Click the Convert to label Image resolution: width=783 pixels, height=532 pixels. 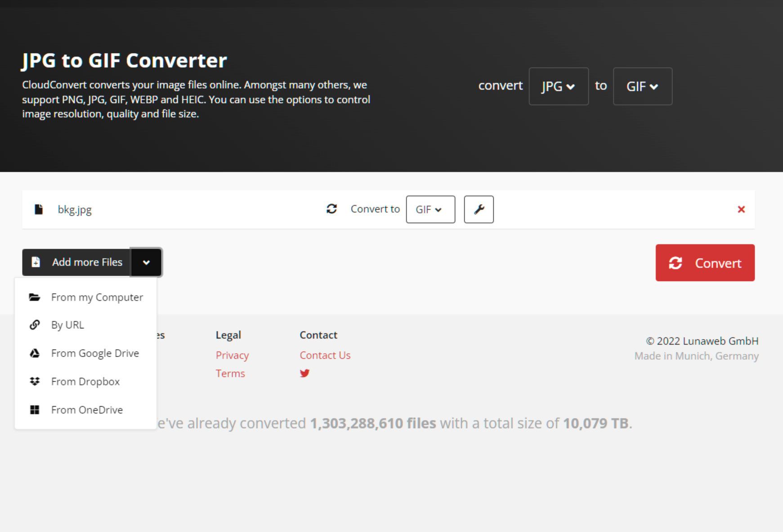point(375,209)
